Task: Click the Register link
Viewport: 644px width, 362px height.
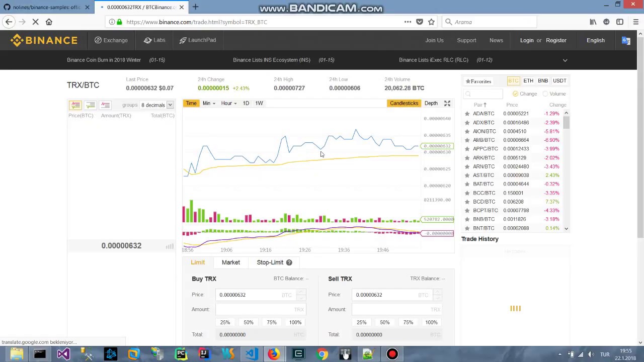Action: point(556,40)
